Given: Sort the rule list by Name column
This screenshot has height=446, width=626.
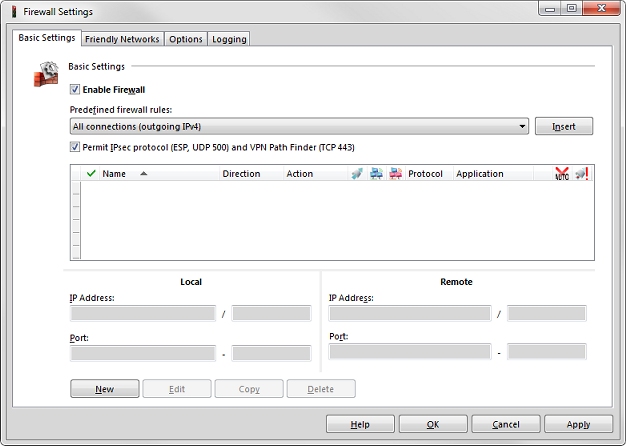Looking at the screenshot, I should (114, 173).
